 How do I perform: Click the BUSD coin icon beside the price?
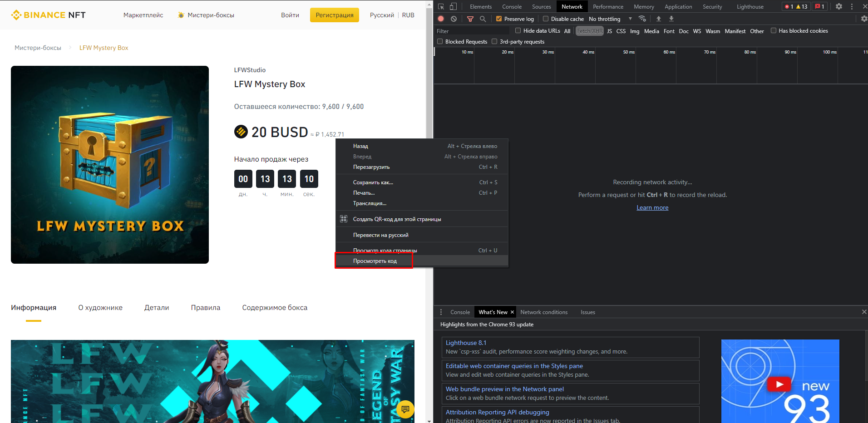tap(241, 132)
